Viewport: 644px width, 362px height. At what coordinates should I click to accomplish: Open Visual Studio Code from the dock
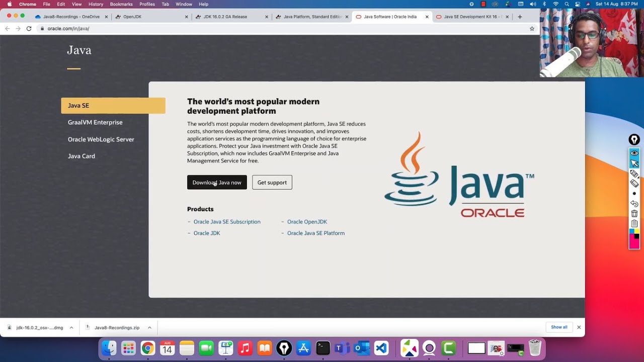[x=381, y=348]
